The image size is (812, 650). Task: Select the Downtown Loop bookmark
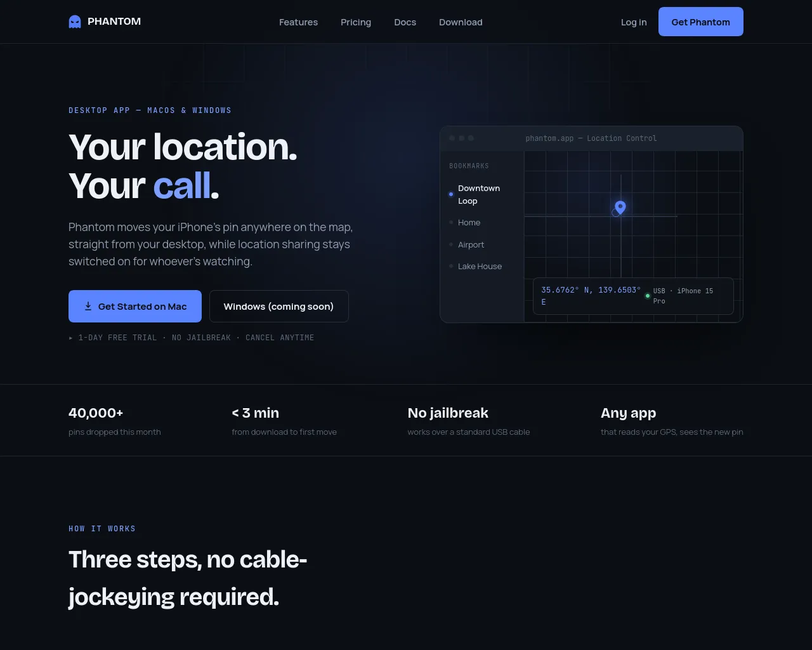point(479,194)
